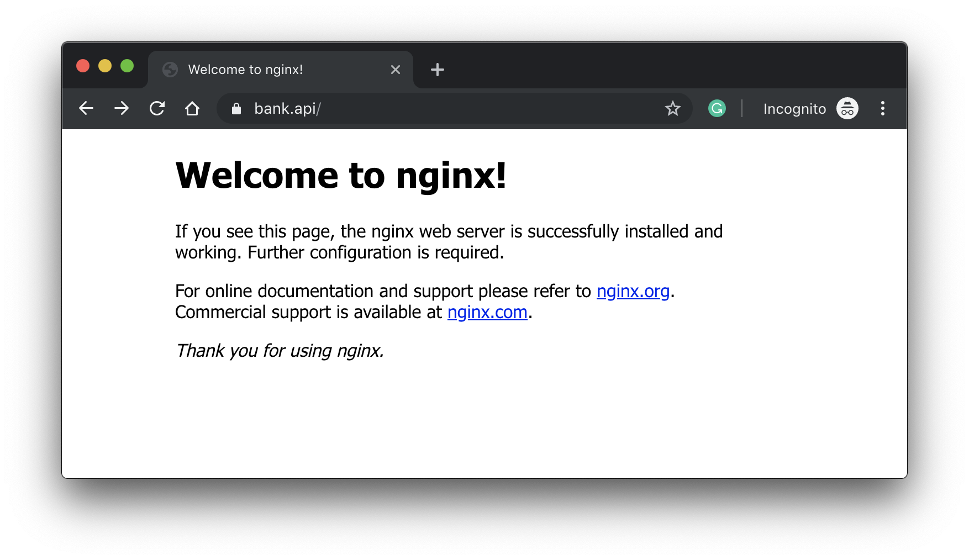Open a new tab with the plus button
Screen dimensions: 969x560
click(438, 70)
